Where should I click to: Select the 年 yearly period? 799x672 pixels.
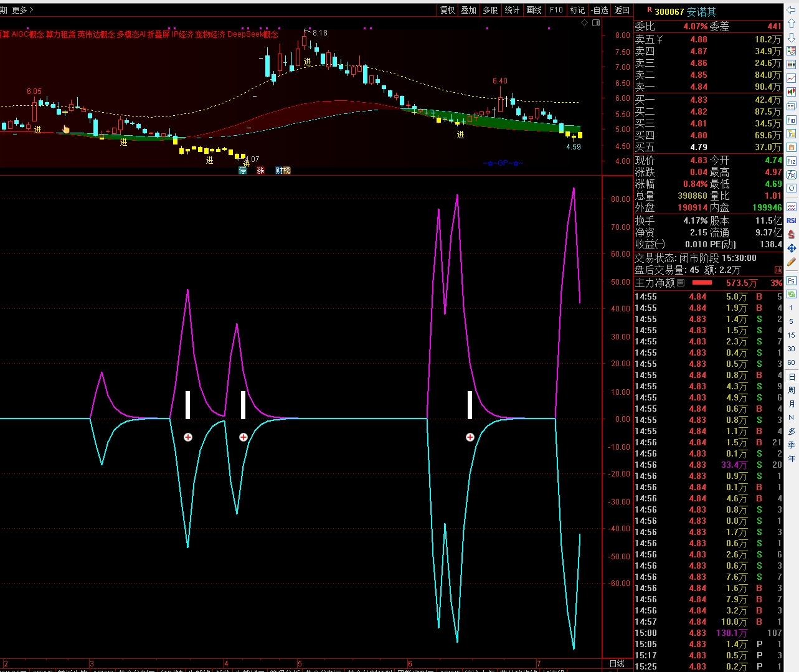(x=792, y=458)
